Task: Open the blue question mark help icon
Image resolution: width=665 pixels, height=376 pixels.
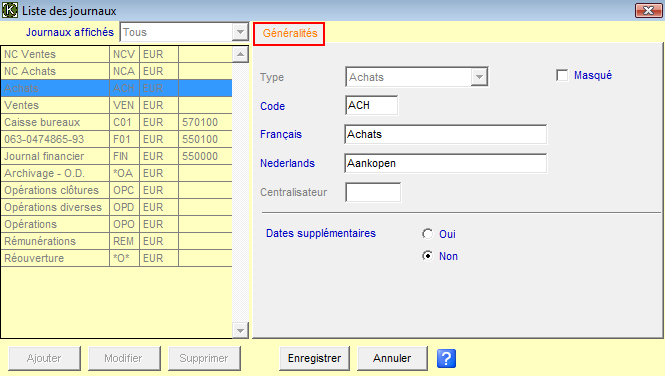Action: tap(446, 358)
